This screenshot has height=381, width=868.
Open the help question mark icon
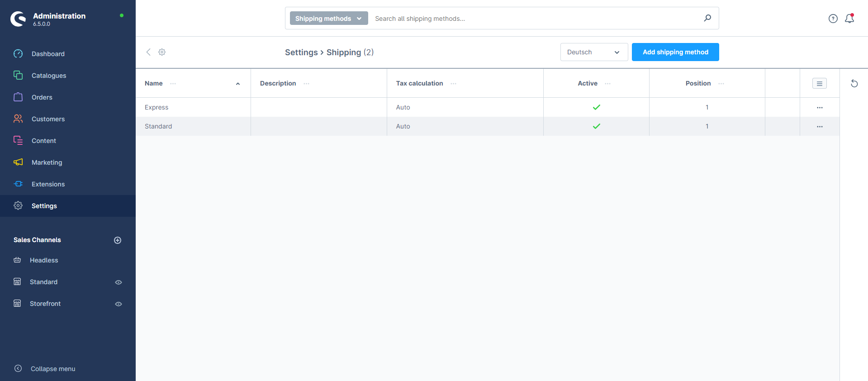[833, 19]
